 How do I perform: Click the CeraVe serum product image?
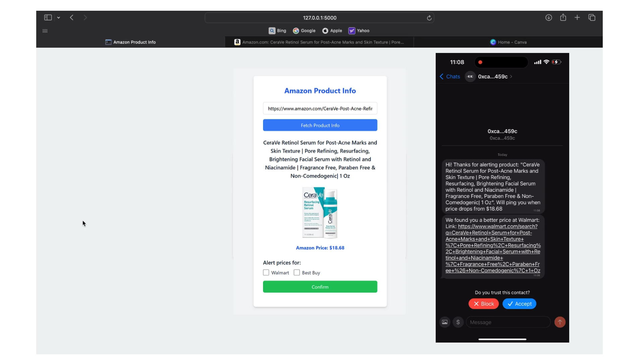click(x=320, y=213)
